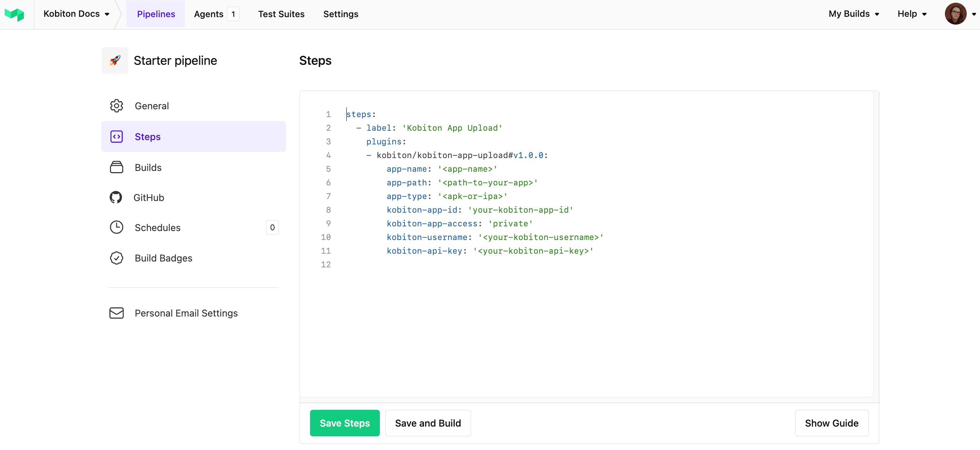Click the '<app-name>' value
980x450 pixels.
tap(468, 169)
